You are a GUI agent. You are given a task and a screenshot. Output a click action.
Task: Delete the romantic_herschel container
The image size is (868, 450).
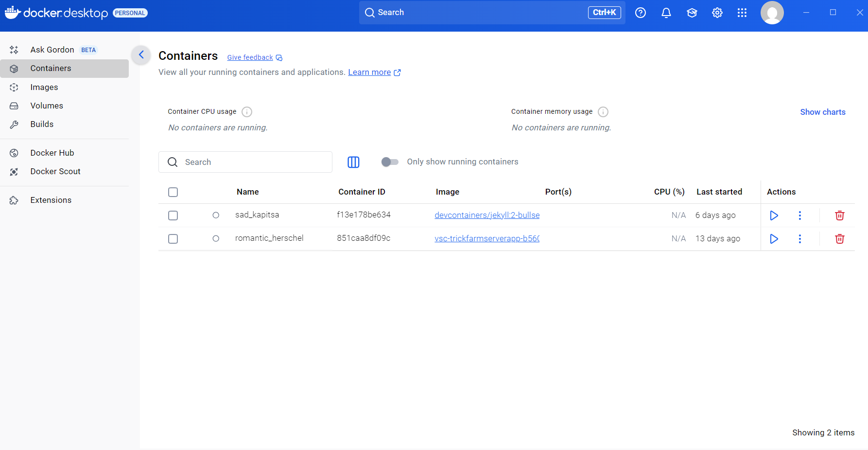(x=840, y=239)
